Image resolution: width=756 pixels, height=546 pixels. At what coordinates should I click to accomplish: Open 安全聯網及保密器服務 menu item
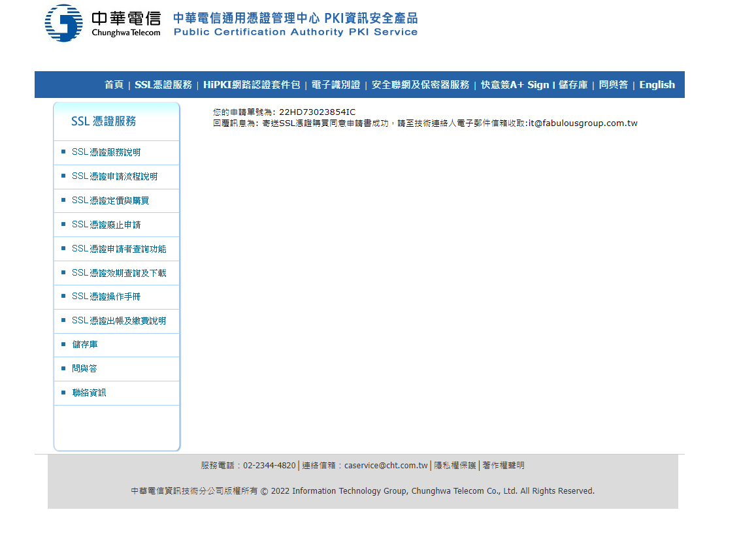[x=420, y=85]
